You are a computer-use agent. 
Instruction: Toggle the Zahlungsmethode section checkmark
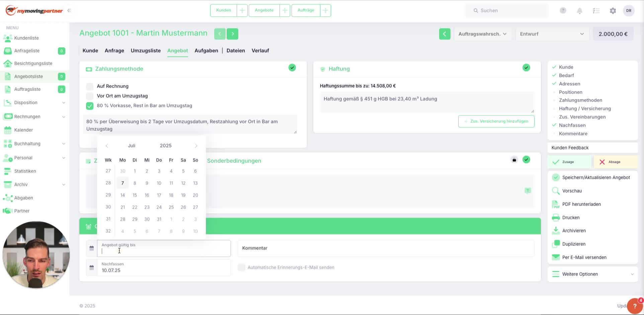coord(292,68)
